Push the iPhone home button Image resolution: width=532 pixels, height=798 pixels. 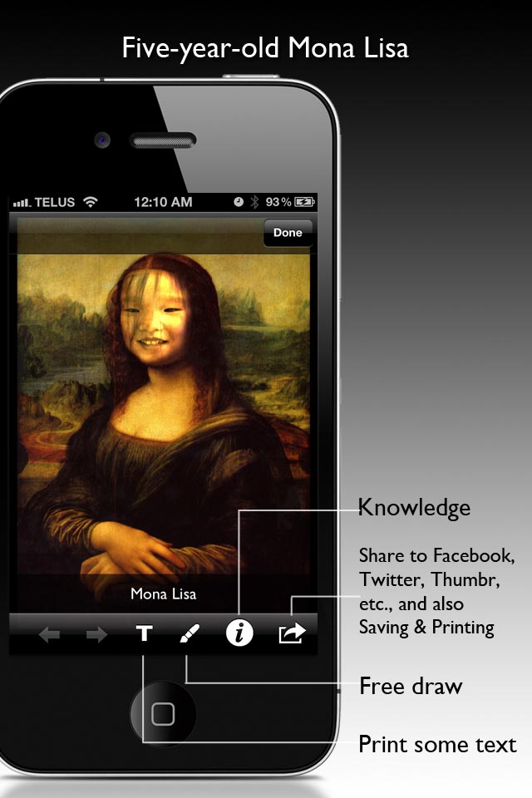point(163,714)
